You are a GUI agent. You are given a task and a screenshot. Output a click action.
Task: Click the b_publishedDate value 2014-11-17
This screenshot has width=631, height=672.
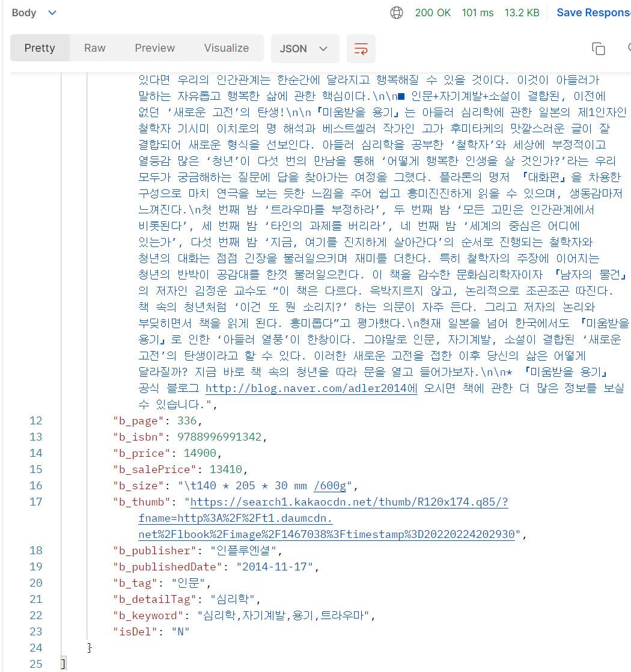[275, 567]
